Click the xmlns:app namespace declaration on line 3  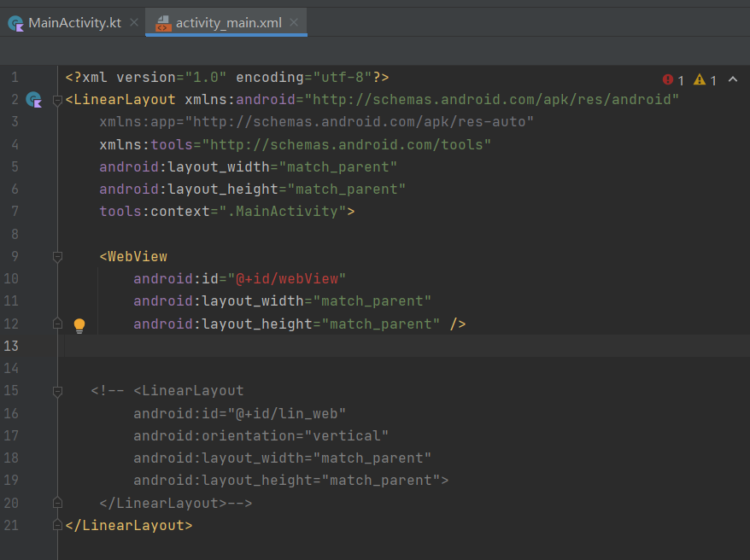coord(316,122)
